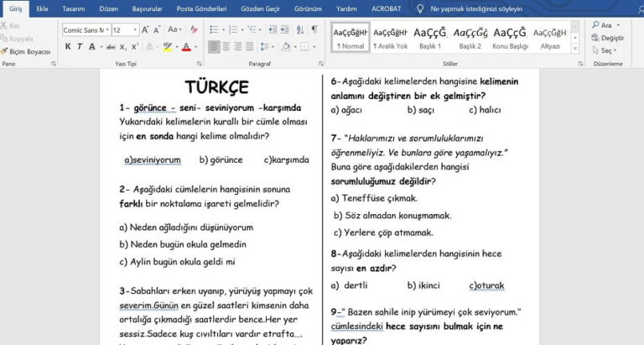This screenshot has width=644, height=345.
Task: Apply red font color
Action: pos(186,47)
